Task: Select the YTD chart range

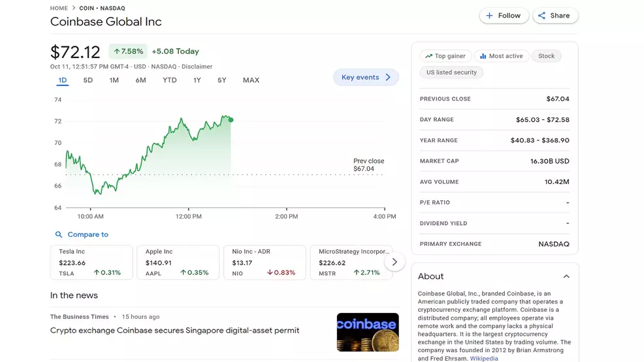Action: 170,80
